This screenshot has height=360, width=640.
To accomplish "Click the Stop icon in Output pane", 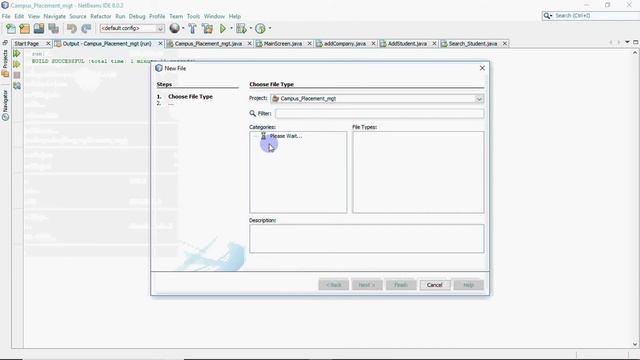I will 17,75.
